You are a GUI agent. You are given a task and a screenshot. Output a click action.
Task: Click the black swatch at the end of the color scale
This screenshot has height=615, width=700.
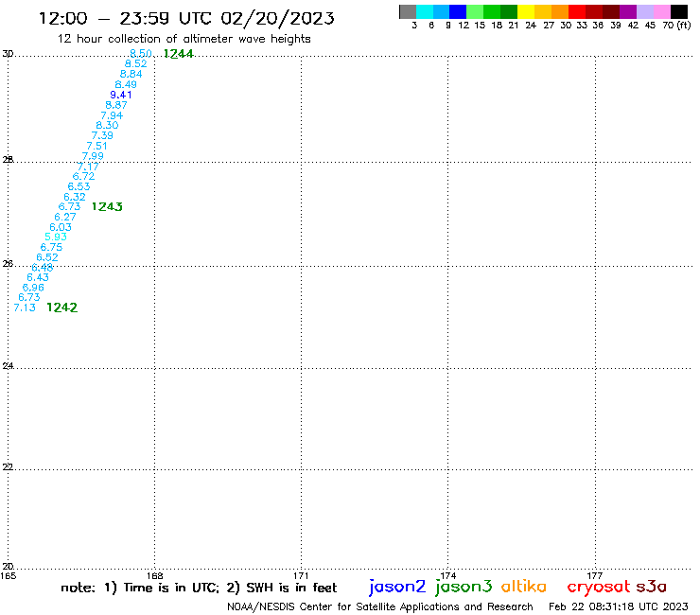tap(678, 11)
